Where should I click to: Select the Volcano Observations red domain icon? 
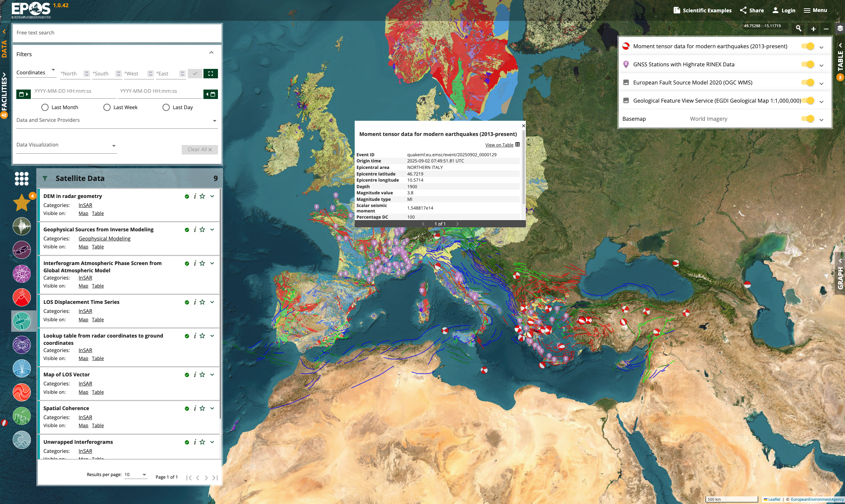(22, 297)
